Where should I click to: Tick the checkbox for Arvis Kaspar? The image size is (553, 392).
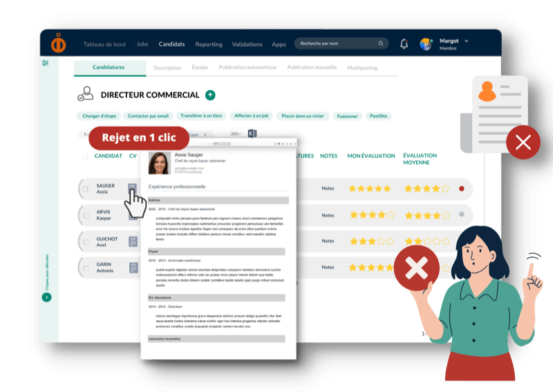tap(86, 216)
